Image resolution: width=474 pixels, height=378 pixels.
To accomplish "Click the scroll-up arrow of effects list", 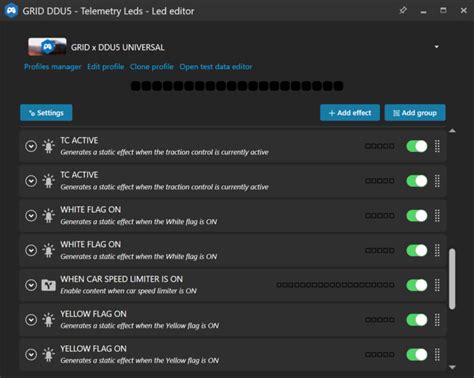I will 452,131.
